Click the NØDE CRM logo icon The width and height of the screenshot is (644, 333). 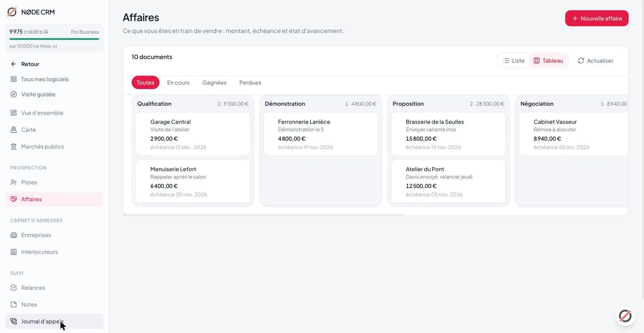click(12, 12)
